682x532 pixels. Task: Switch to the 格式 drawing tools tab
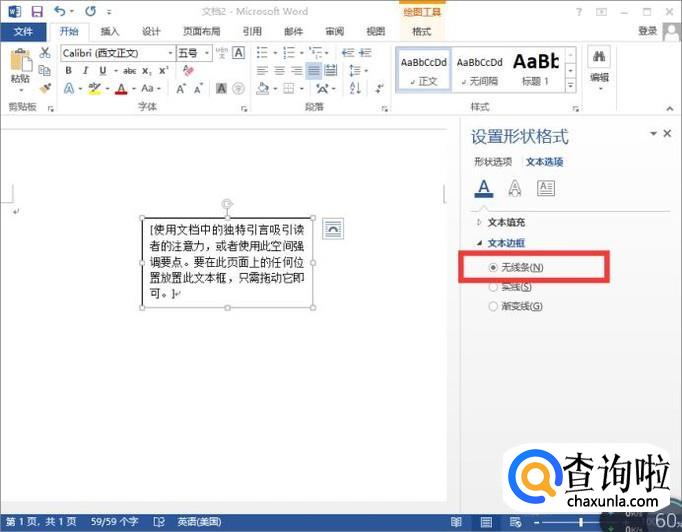pyautogui.click(x=421, y=31)
